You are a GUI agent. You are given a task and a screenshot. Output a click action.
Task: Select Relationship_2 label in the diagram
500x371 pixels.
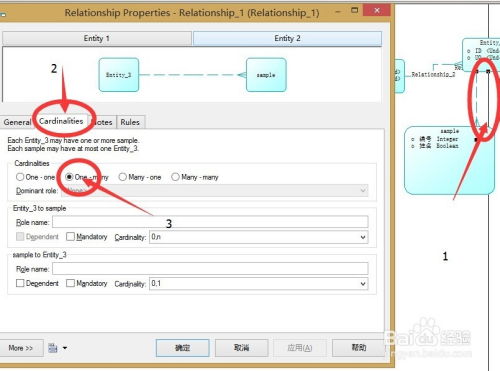433,74
